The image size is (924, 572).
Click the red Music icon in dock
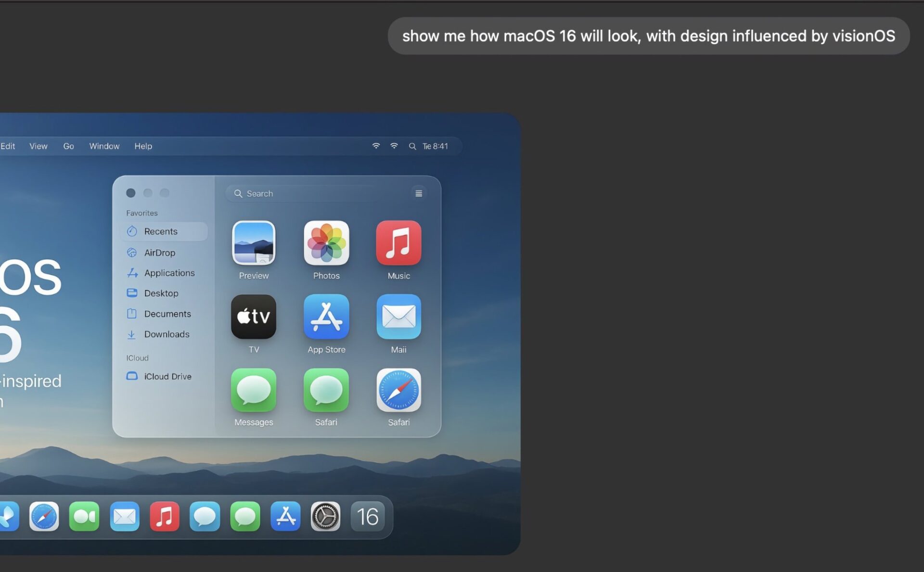pos(165,517)
